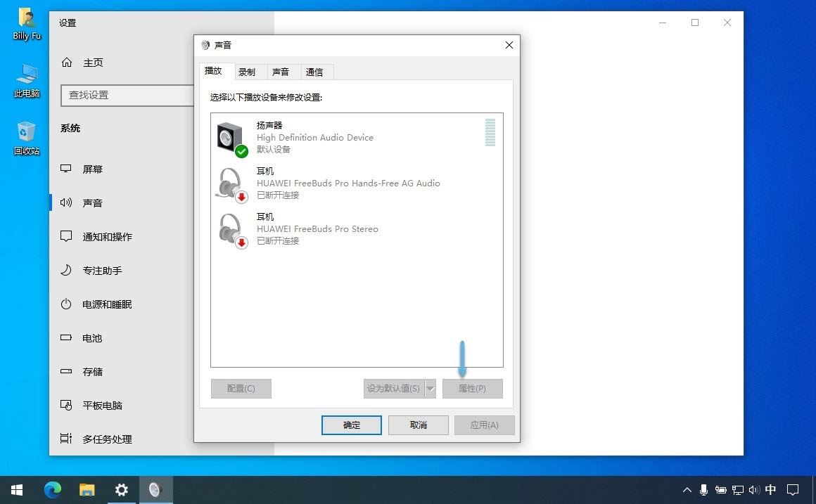The width and height of the screenshot is (816, 504).
Task: Click the 多任务处理 multitasking icon
Action: [x=68, y=439]
